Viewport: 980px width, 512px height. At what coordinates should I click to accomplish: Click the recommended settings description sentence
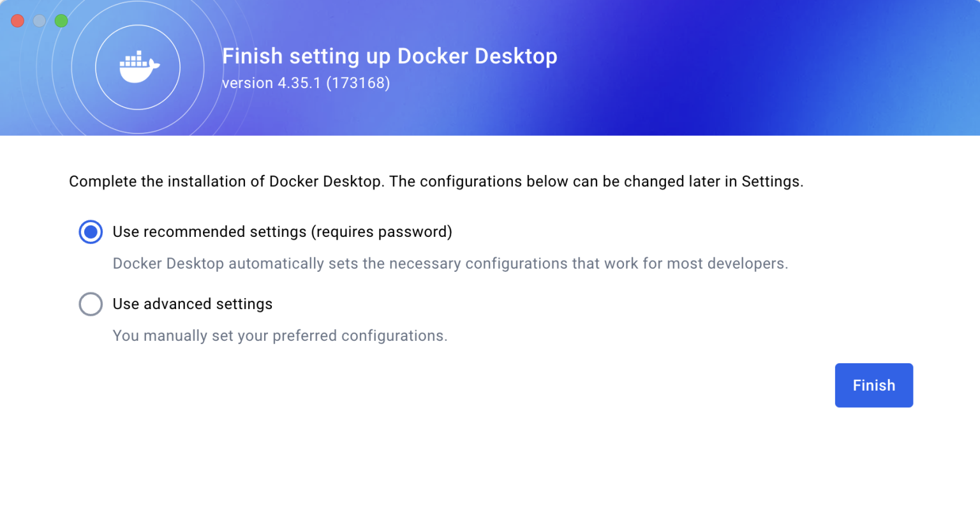(452, 263)
